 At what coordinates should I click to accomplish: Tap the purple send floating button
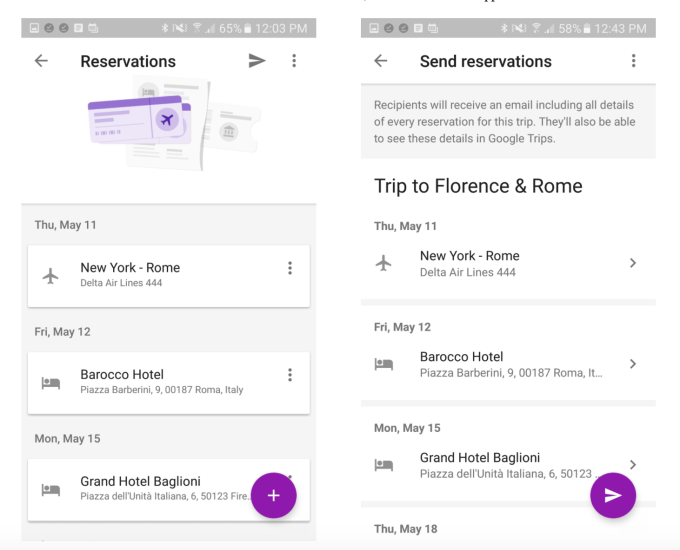point(613,495)
